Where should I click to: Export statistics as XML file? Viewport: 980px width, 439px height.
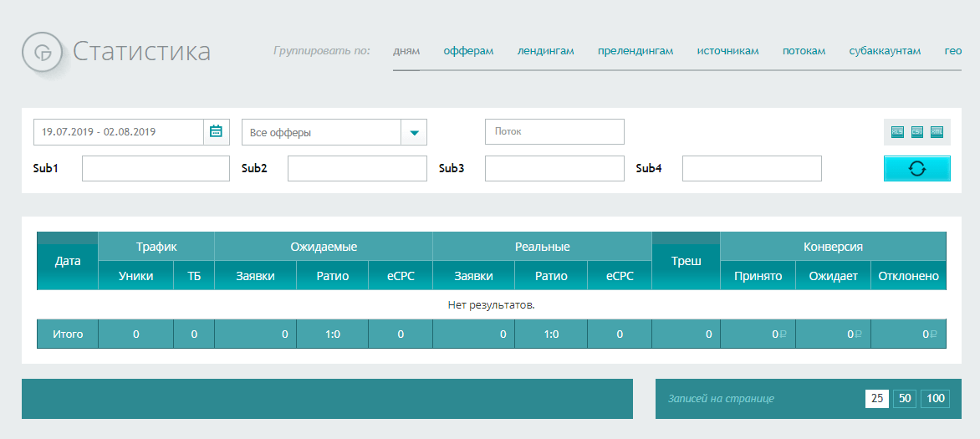(937, 132)
